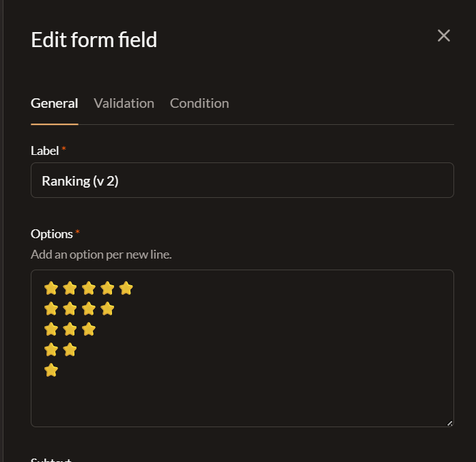
Task: Click the second star in the two-star row
Action: coord(70,350)
